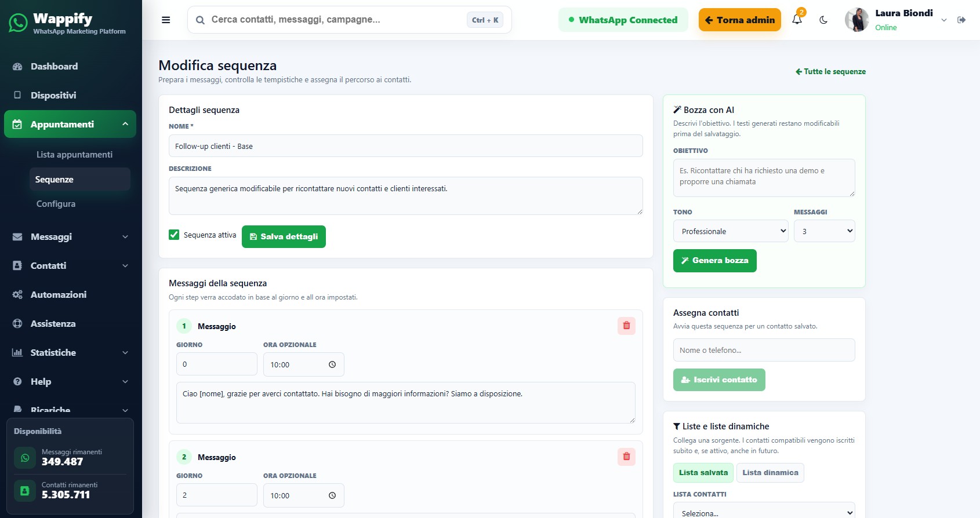Open time picker clock for message 1
Screen dimensions: 980x518
click(x=332, y=364)
